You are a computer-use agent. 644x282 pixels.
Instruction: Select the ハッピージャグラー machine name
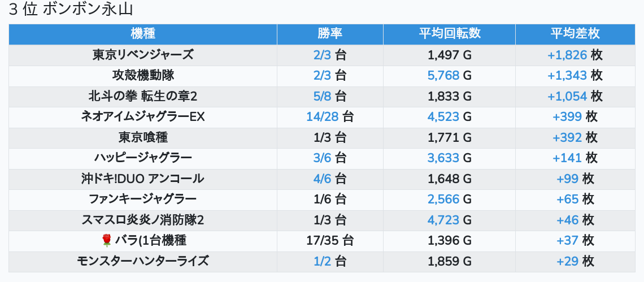[x=143, y=158]
